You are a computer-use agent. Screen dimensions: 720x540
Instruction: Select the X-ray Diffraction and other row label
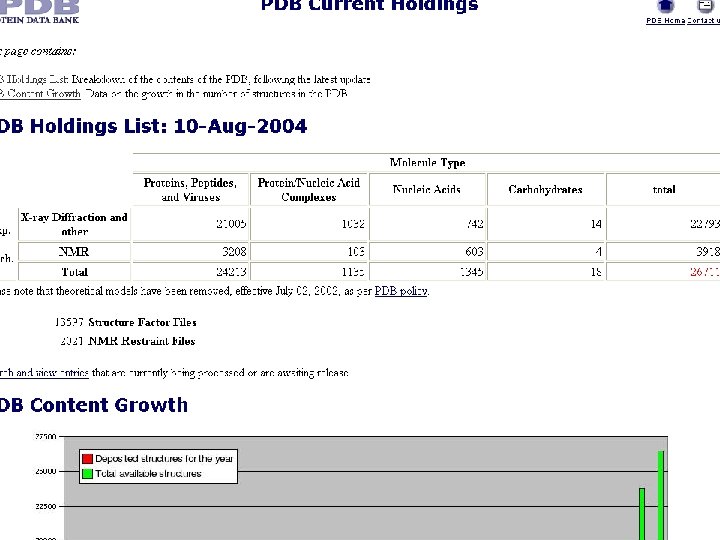pos(74,224)
